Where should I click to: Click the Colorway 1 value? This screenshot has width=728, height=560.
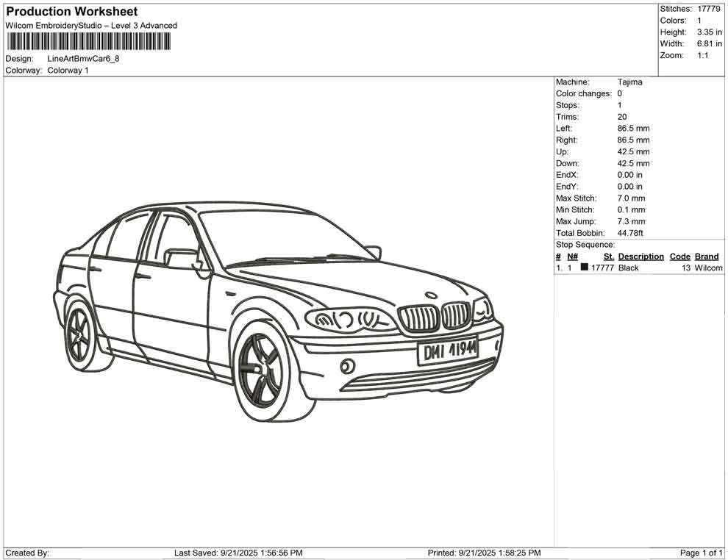pos(68,71)
